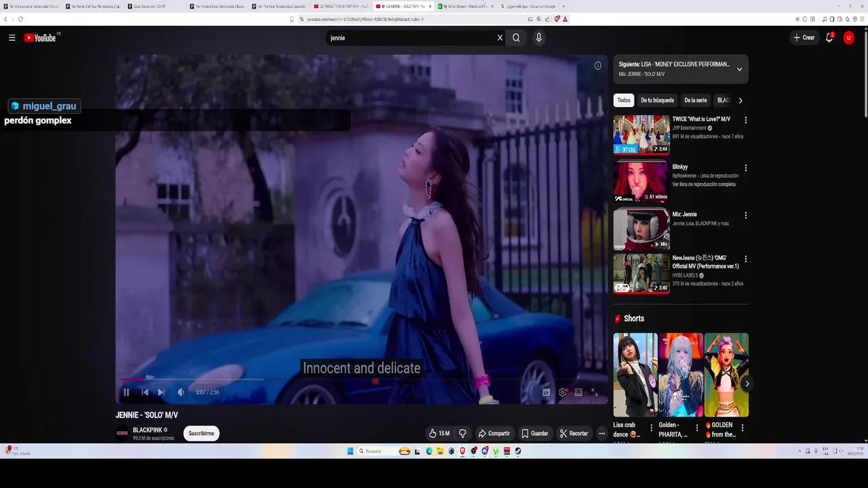
Task: Expand the 'Siguiente' mix playlist chevron
Action: [x=739, y=69]
